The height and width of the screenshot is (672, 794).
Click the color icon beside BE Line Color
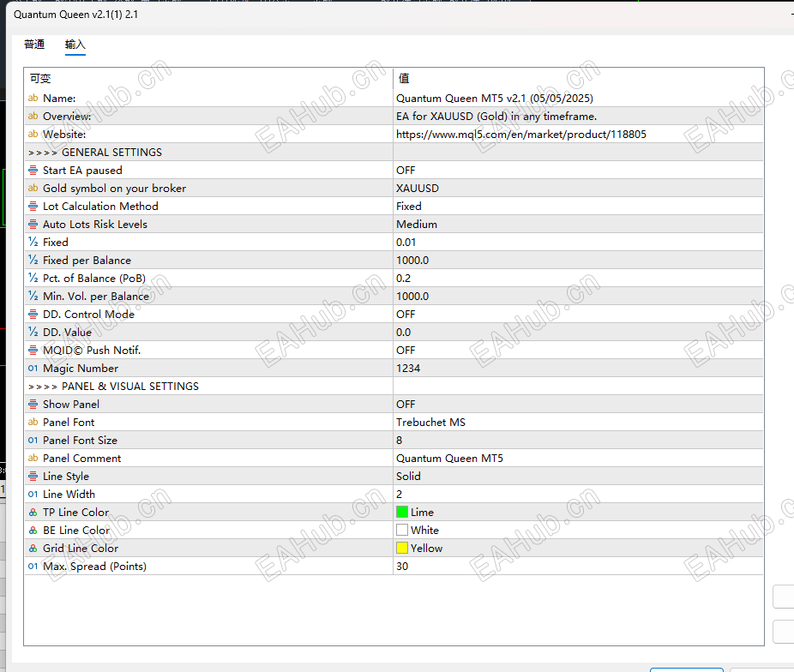[x=33, y=531]
